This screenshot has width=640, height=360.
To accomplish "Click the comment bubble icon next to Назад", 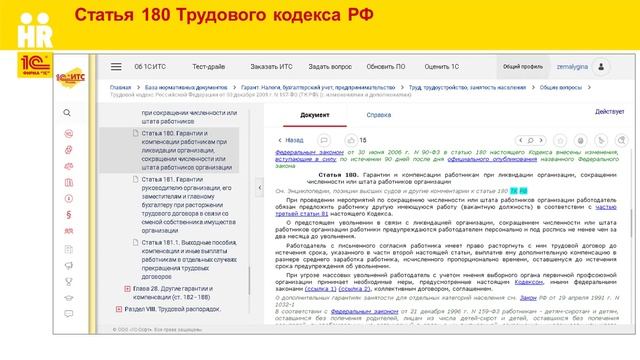I will (x=324, y=140).
